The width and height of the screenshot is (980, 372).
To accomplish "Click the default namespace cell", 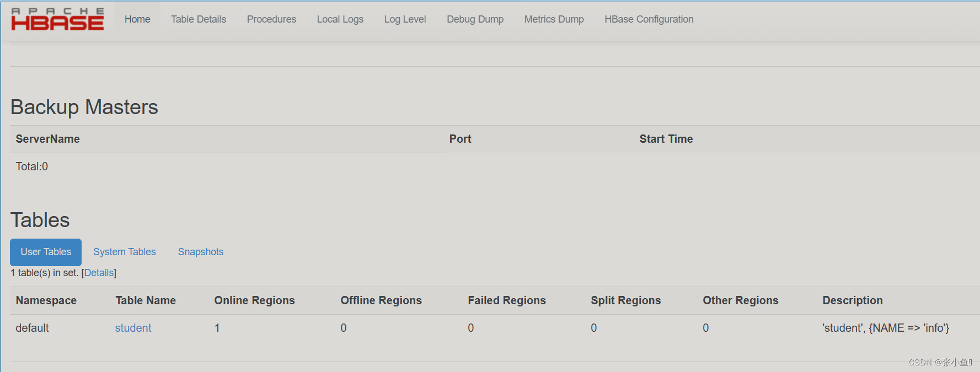I will [31, 327].
